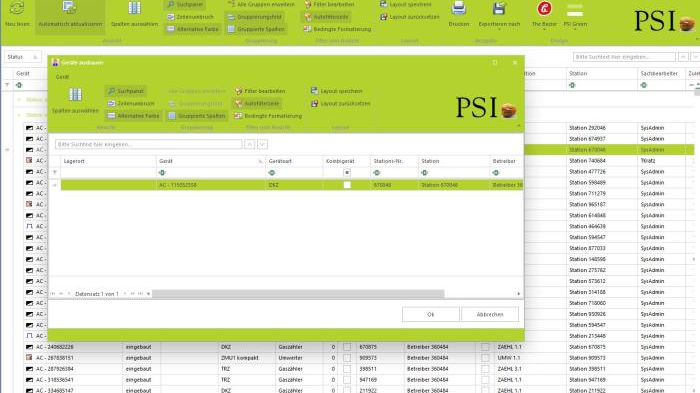Click the dialog's horizontal scrollbar
The width and height of the screenshot is (700, 393).
point(298,294)
